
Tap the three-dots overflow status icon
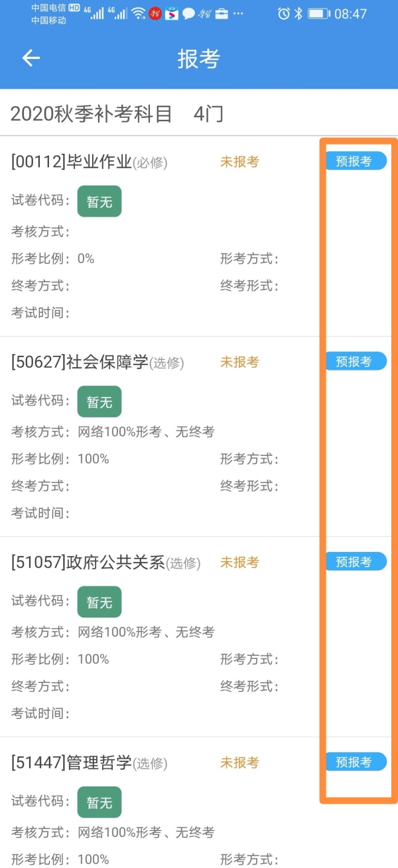click(x=238, y=13)
